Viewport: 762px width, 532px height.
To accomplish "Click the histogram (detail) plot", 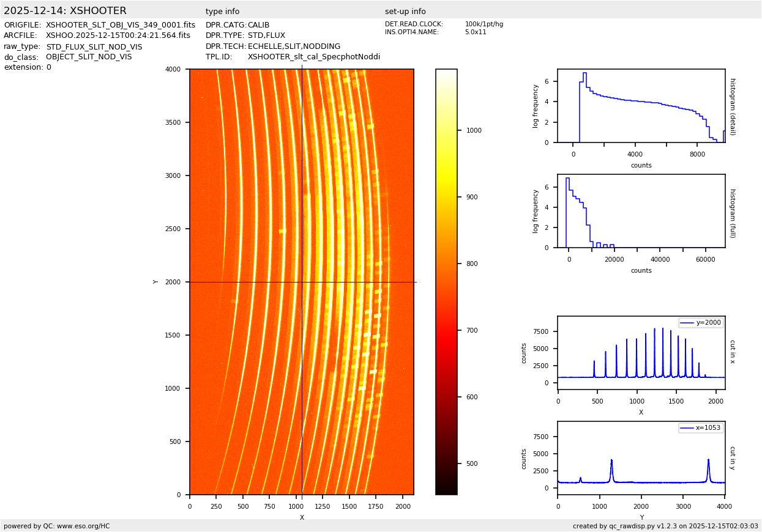I will point(641,106).
